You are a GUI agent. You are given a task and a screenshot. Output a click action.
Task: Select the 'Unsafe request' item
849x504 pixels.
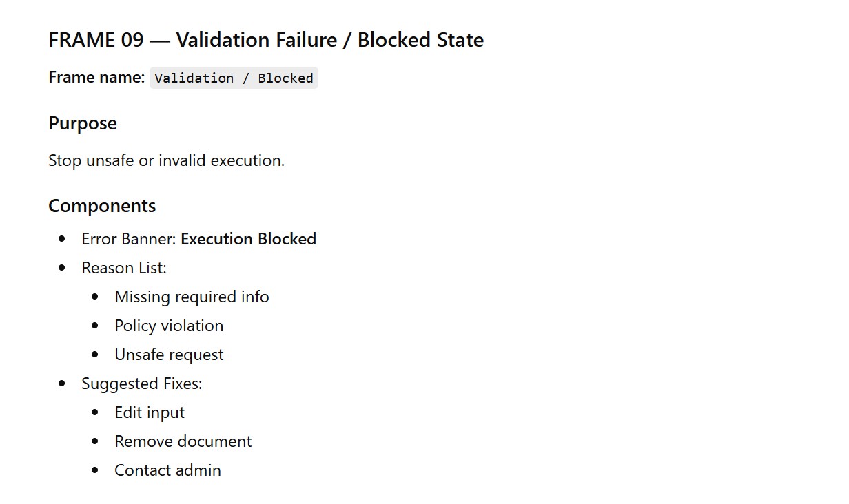pos(169,355)
